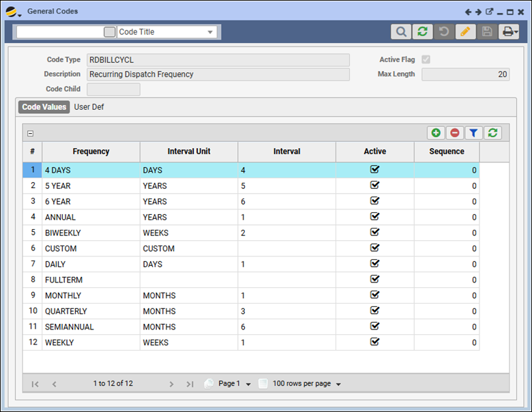532x412 pixels.
Task: Open the printer options icon
Action: pos(509,31)
